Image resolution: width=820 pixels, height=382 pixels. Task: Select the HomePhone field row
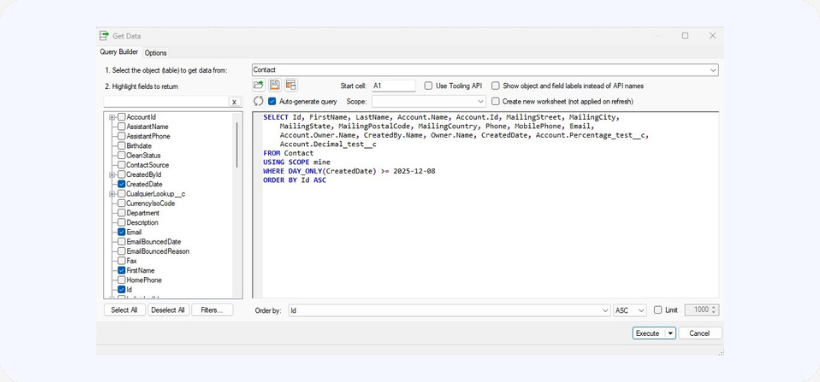[144, 280]
